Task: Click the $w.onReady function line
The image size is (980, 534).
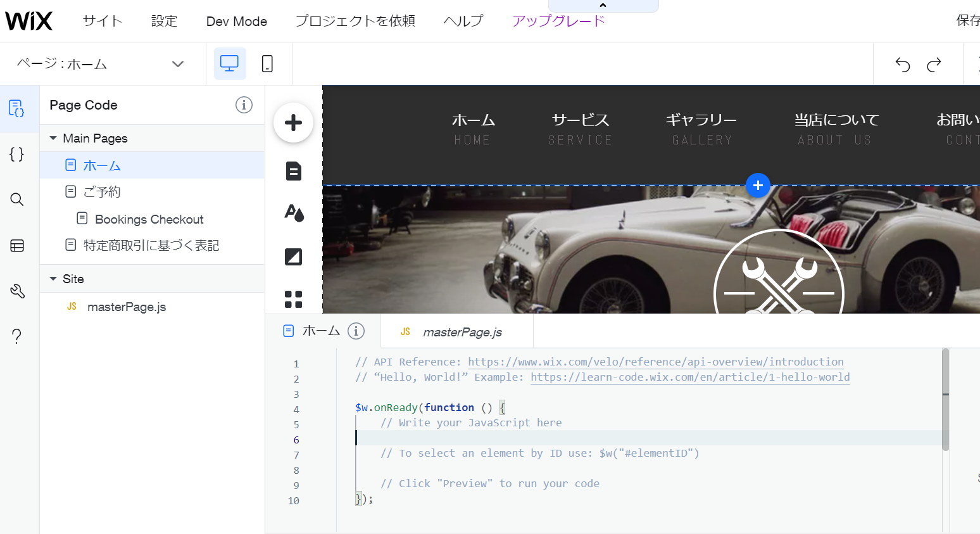Action: click(430, 407)
